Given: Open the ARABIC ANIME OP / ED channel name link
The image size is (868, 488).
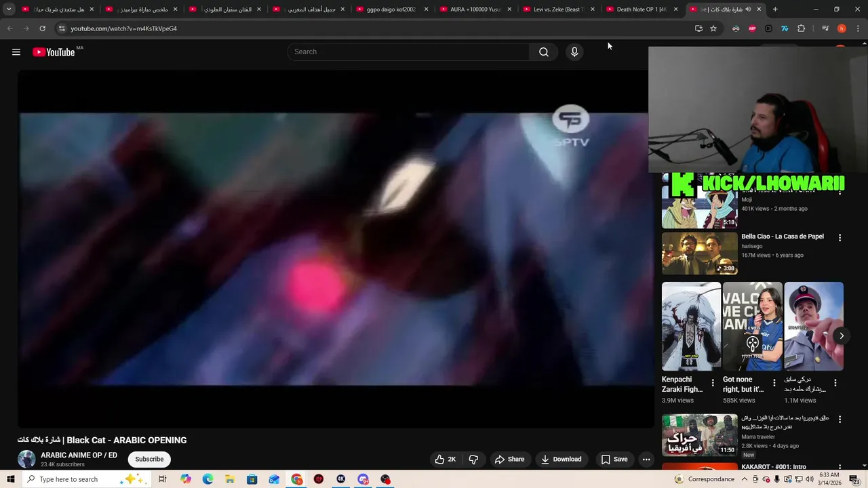Looking at the screenshot, I should pyautogui.click(x=79, y=455).
